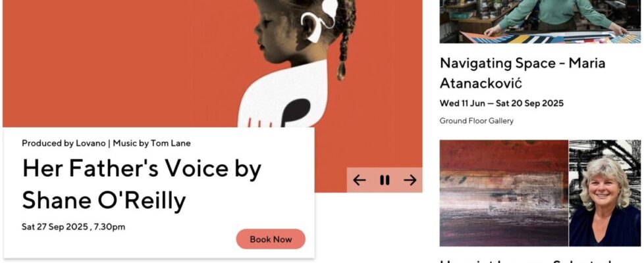Click the Sat 27 Sep 2025 showtime
Screen dimensions: 644x263
coord(74,227)
